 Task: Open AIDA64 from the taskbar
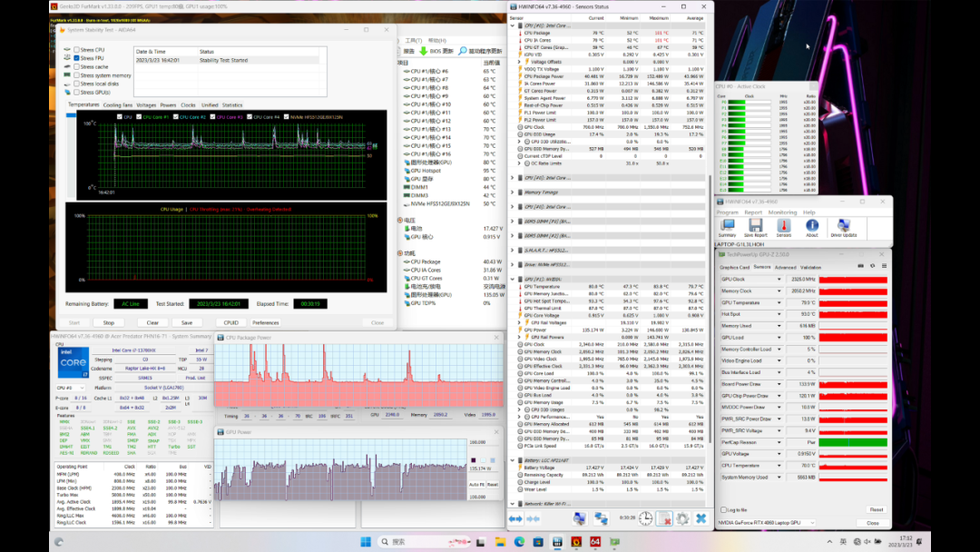click(x=595, y=541)
